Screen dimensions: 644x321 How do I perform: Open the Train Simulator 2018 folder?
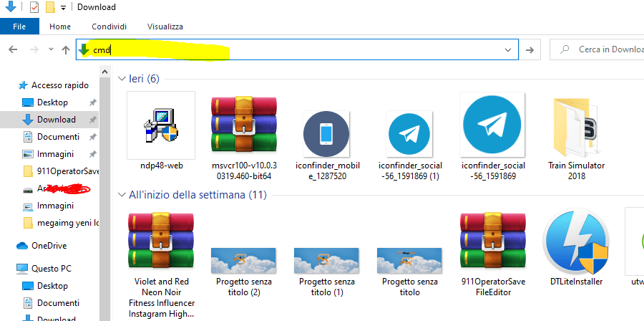coord(575,128)
